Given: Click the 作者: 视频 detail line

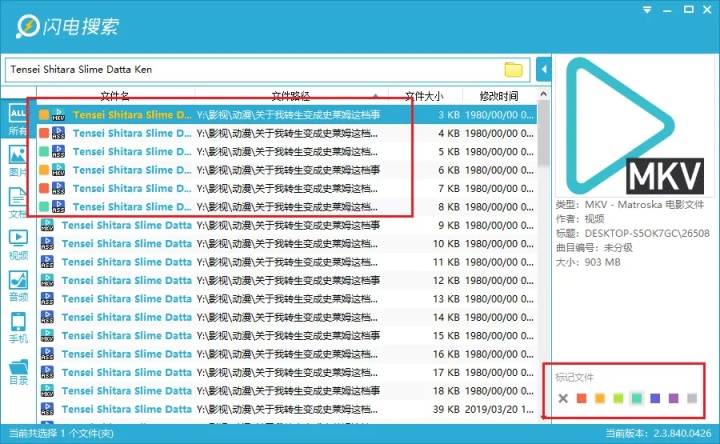Looking at the screenshot, I should click(x=579, y=219).
